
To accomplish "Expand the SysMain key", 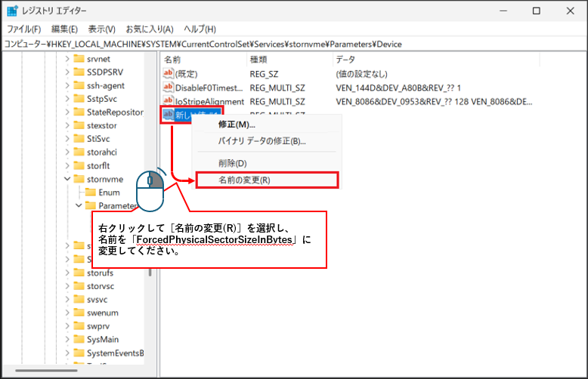I will coord(67,339).
